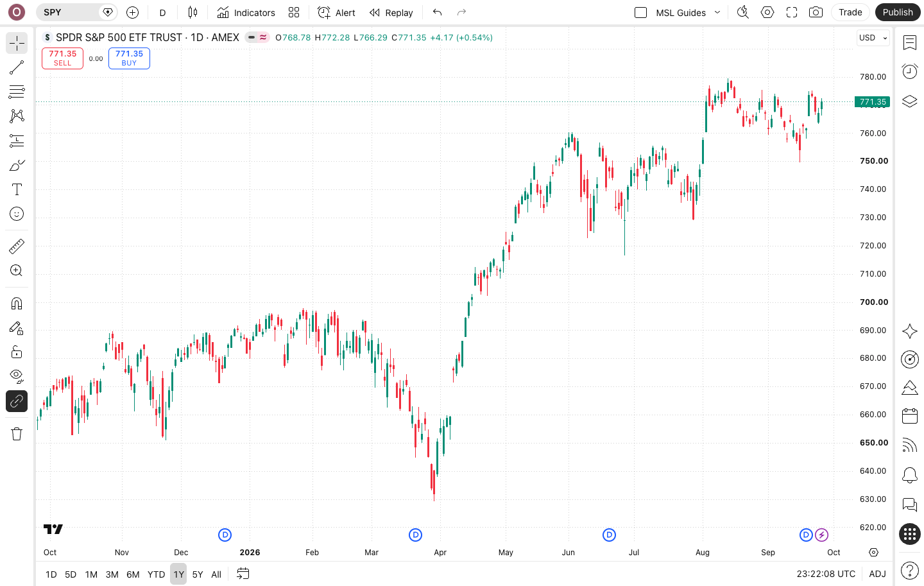Enter fullscreen mode
924x586 pixels.
coord(792,12)
